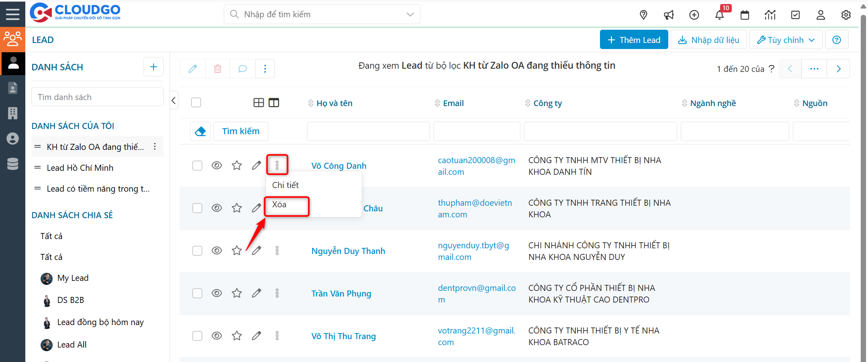
Task: Click the quick create plus circle icon
Action: 694,15
